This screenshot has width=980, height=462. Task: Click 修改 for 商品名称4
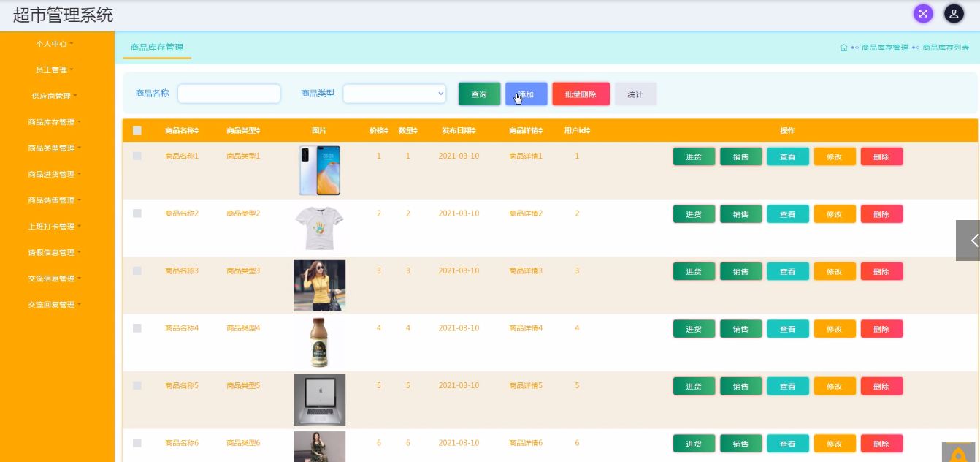834,329
